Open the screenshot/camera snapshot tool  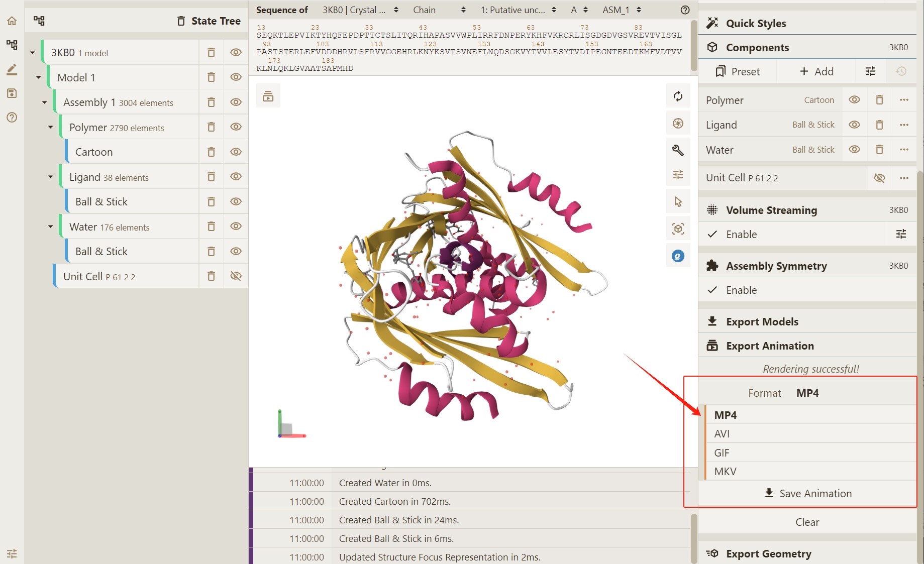pos(678,124)
